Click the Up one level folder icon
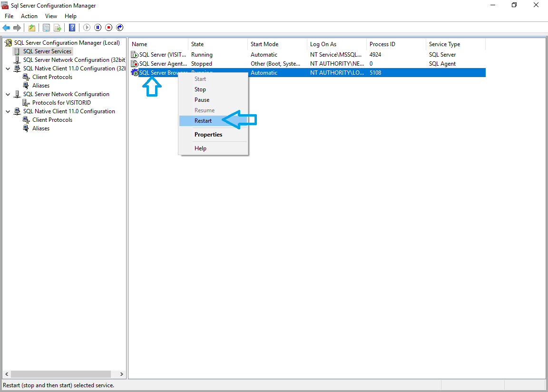Viewport: 548px width, 392px height. pyautogui.click(x=32, y=28)
